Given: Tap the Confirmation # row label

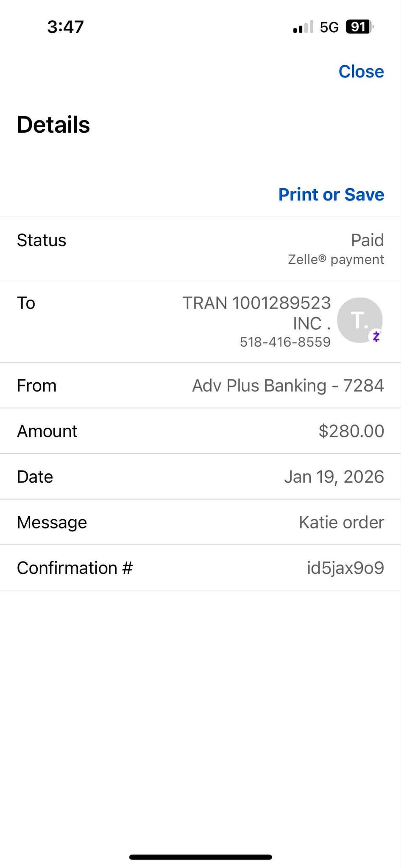Looking at the screenshot, I should coord(75,568).
